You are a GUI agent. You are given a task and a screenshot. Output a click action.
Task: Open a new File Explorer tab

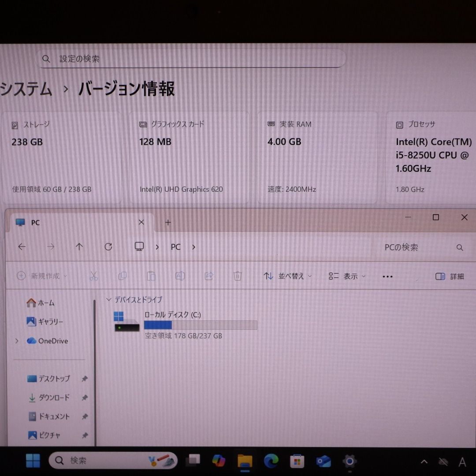coord(168,223)
